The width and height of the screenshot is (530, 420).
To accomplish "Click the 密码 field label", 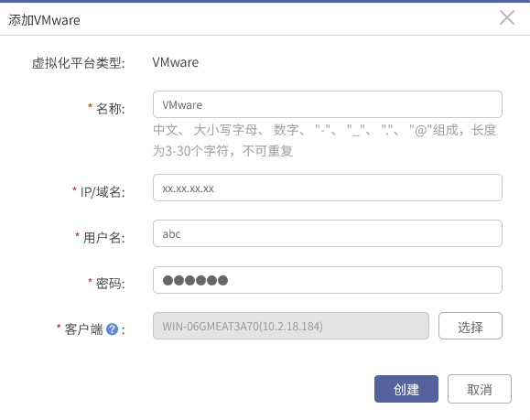I will [x=111, y=284].
